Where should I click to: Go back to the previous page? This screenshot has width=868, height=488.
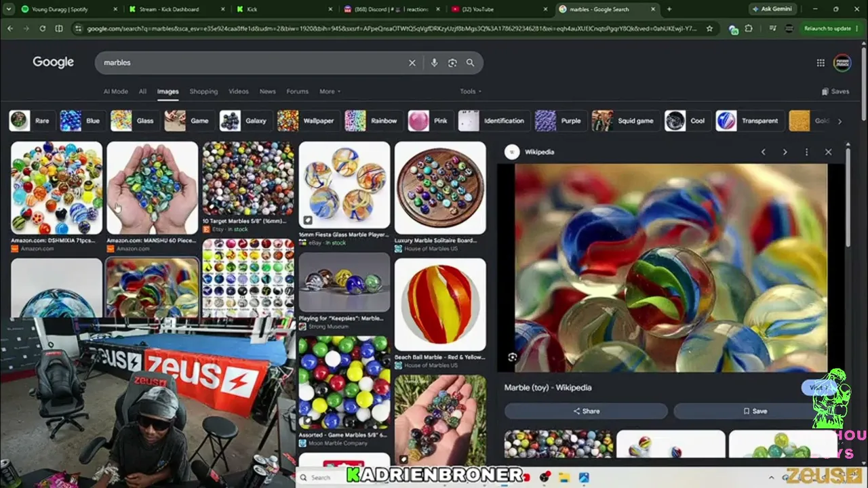10,28
